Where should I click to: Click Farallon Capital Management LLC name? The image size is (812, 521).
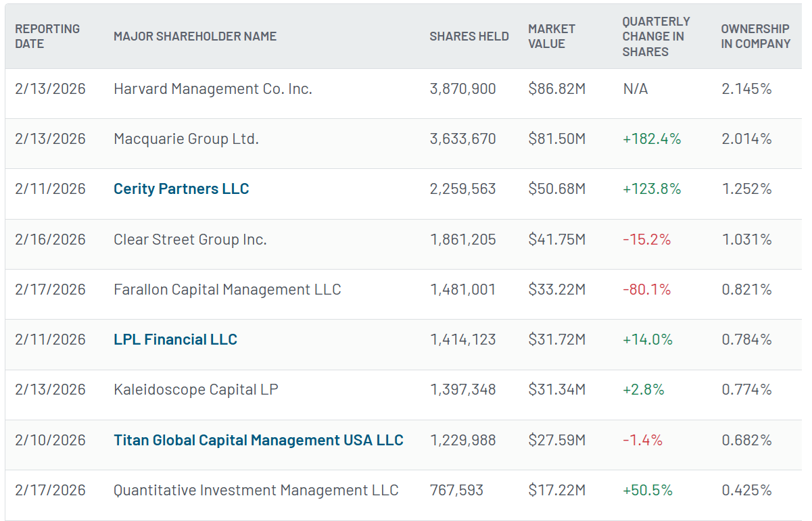[x=227, y=289]
